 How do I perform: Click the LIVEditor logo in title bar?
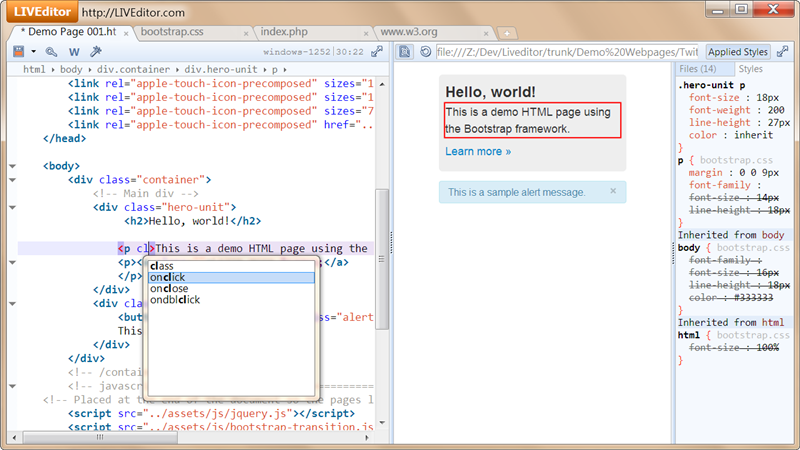42,12
